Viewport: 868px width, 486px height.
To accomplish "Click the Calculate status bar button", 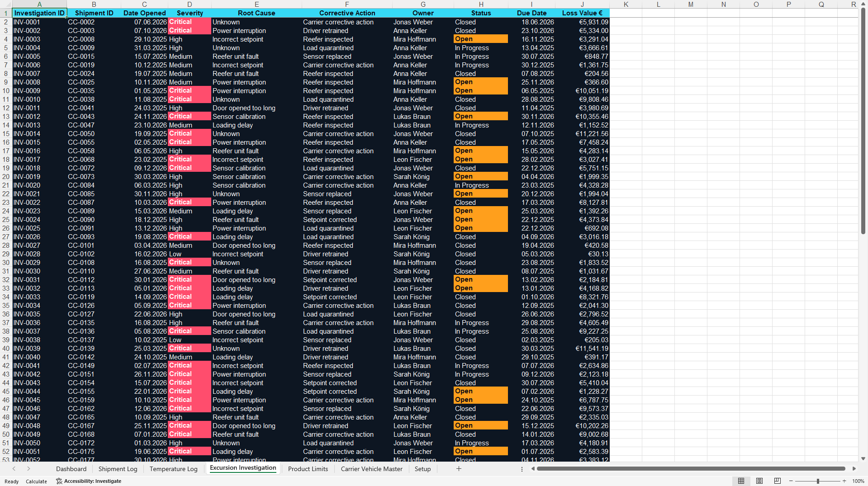I will coord(36,481).
